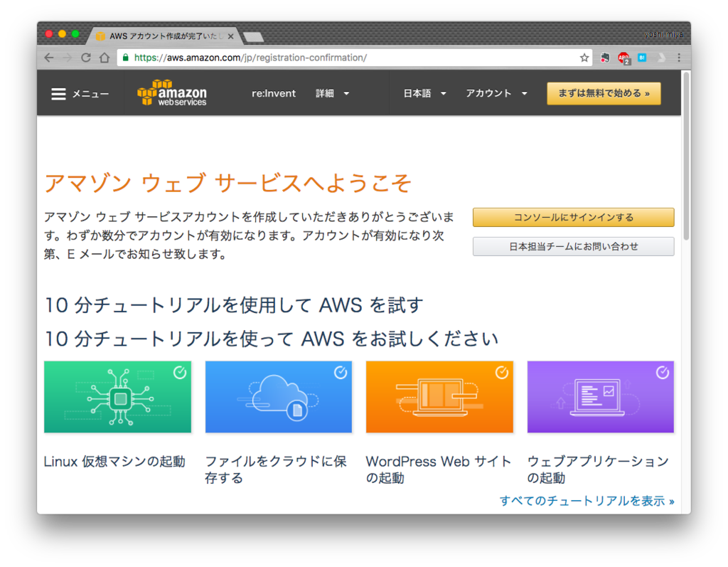Click アマゾン ウェブ サービスへようこそ heading
Viewport: 728px width, 567px height.
pyautogui.click(x=227, y=183)
